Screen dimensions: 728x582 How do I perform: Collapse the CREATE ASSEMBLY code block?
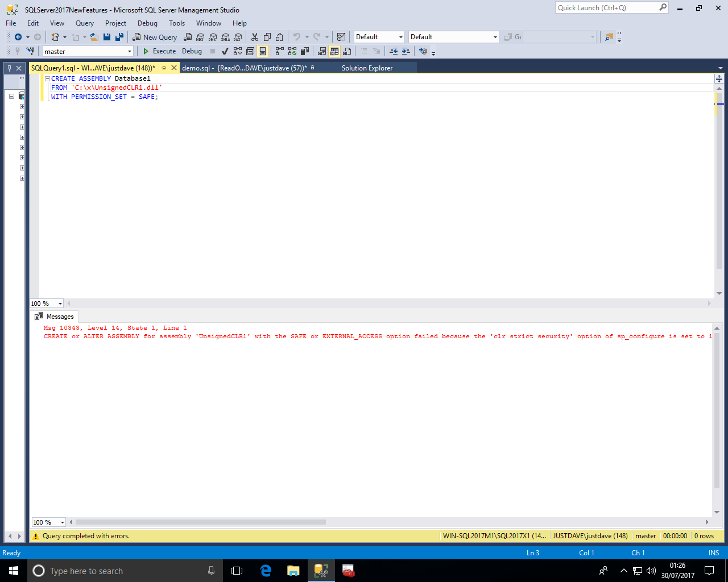[48, 79]
